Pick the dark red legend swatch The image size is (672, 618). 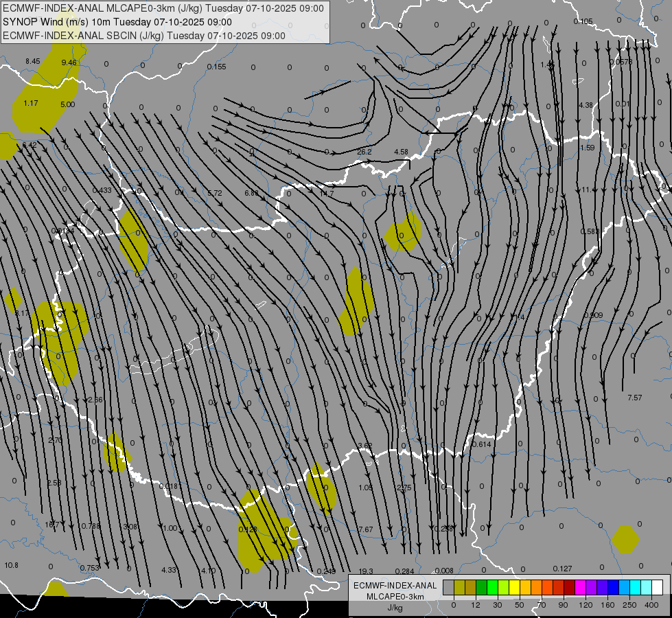tap(569, 587)
